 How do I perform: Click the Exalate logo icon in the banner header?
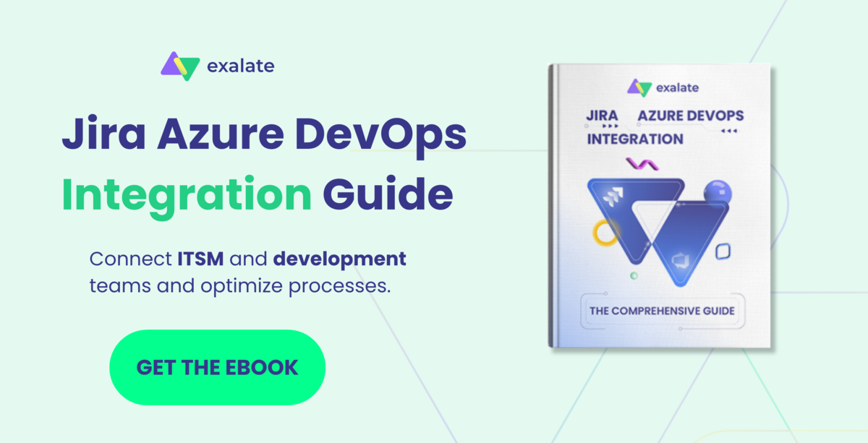[x=179, y=66]
